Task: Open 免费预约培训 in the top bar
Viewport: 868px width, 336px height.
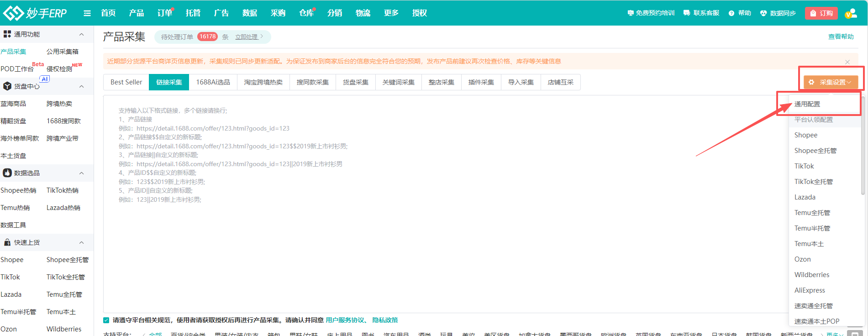Action: (651, 13)
